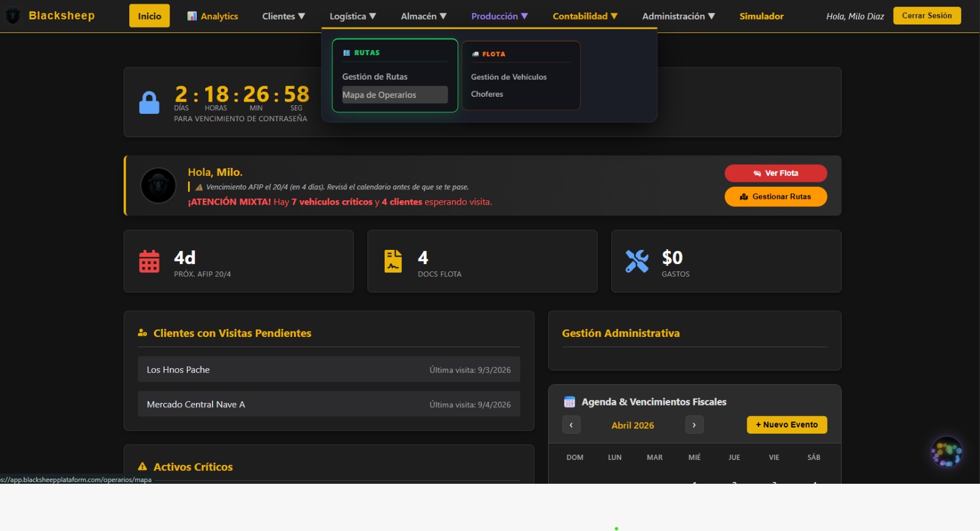Viewport: 980px width, 531px height.
Task: Click the Cerrar Sesión button
Action: 927,15
